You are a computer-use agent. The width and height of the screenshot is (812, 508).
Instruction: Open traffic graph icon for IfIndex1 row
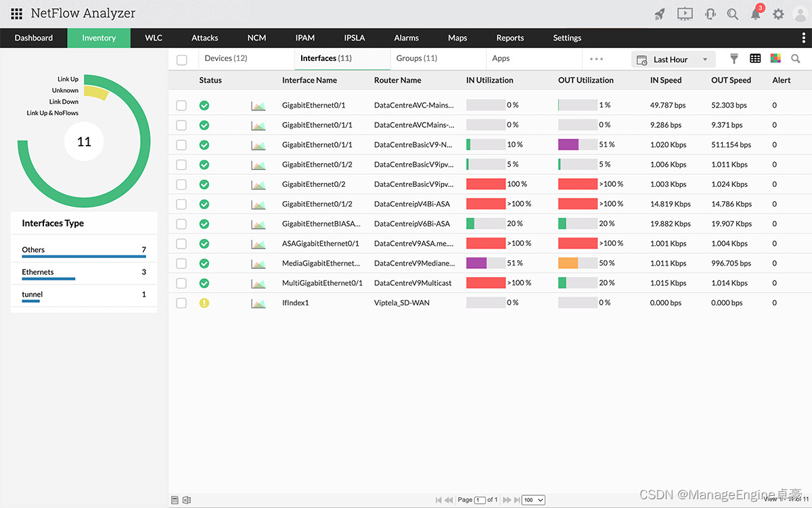tap(258, 303)
